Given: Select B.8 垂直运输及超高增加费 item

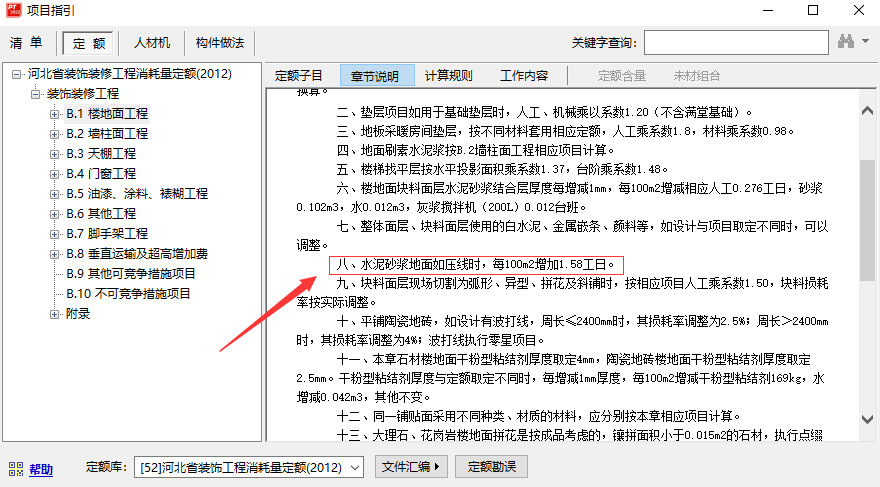Looking at the screenshot, I should (x=137, y=254).
